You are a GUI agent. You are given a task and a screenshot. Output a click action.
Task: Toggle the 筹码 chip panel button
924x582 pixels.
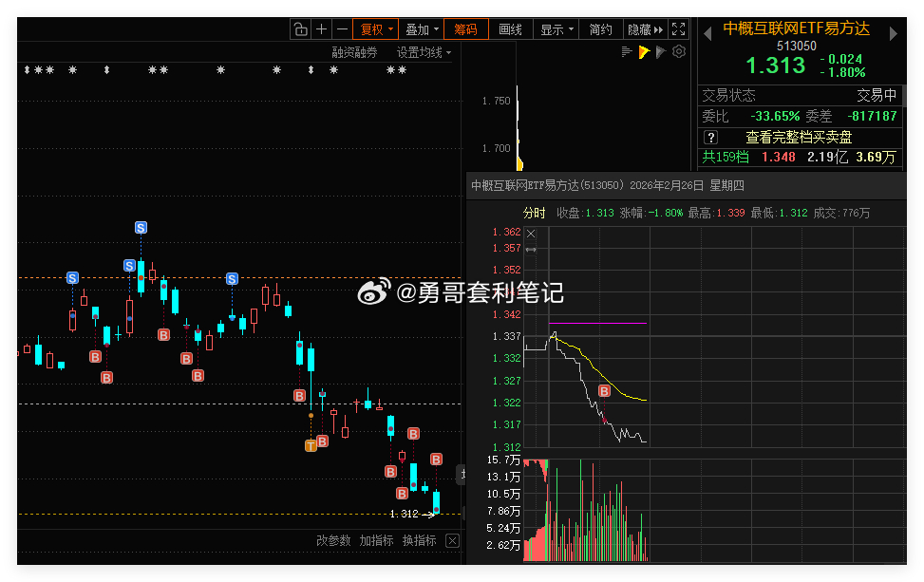(x=465, y=29)
